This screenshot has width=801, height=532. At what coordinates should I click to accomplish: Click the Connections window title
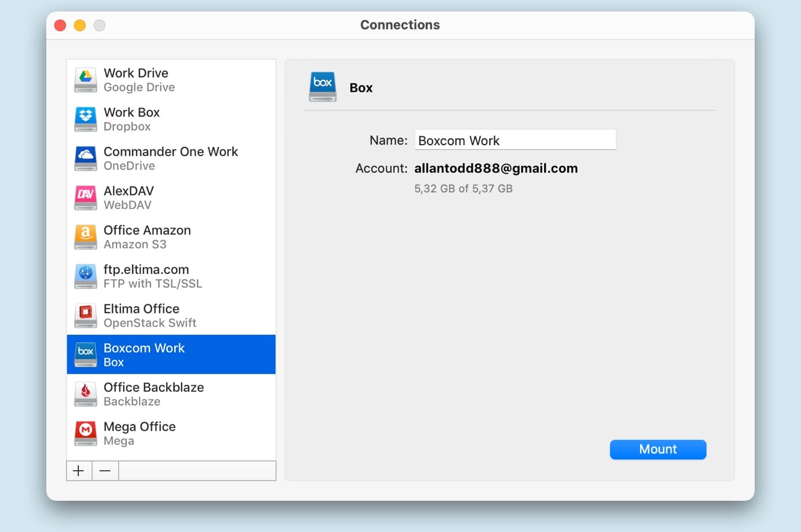click(400, 25)
